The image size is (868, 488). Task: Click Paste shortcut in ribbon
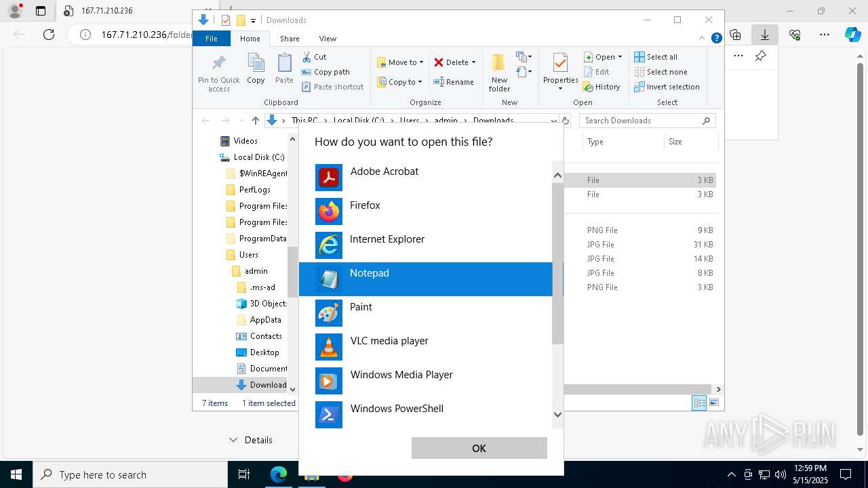332,87
